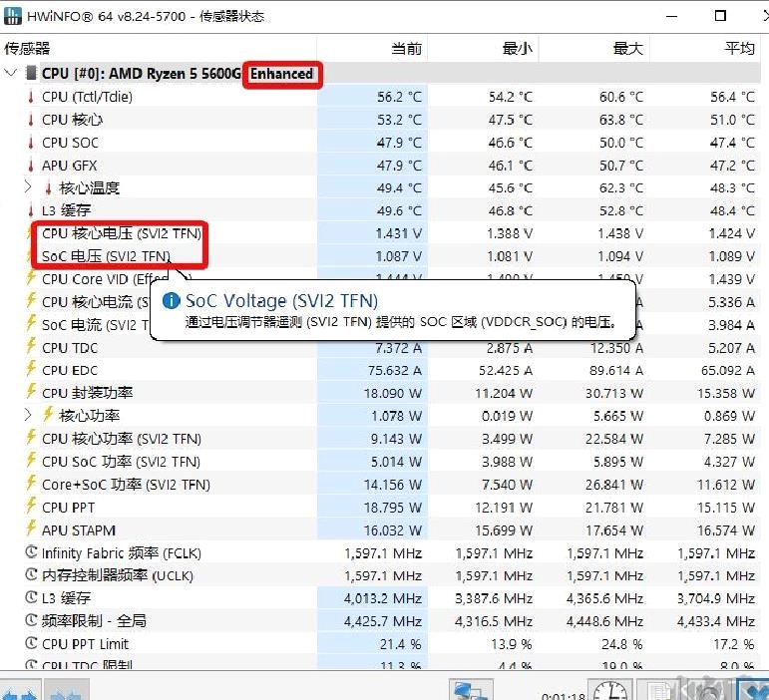Image resolution: width=769 pixels, height=700 pixels.
Task: Click the thermometer icon beside APU GFX
Action: click(x=31, y=166)
